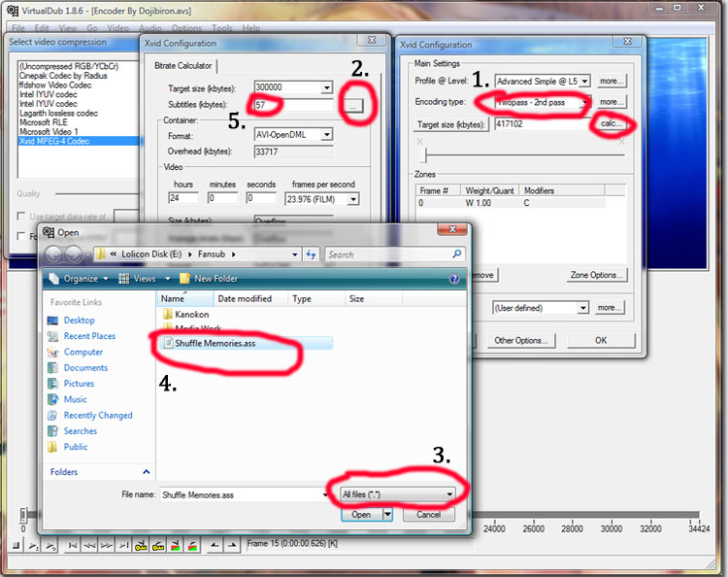This screenshot has width=728, height=577.
Task: Create New Folder in Open dialog
Action: click(209, 278)
